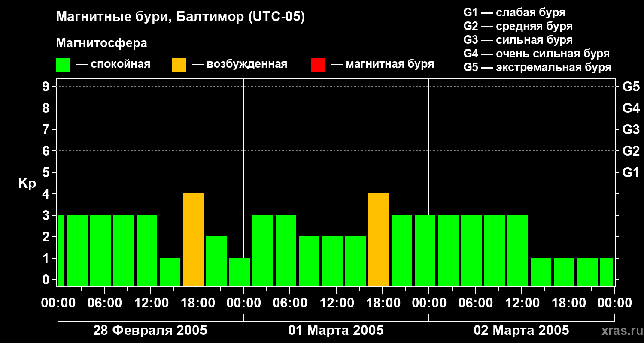Click the last narrow green bar on 02 Марта
The width and height of the screenshot is (644, 343).
[607, 272]
